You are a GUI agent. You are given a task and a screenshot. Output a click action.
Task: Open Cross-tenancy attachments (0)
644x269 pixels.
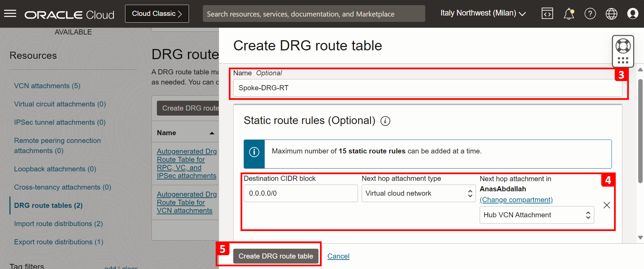point(63,187)
